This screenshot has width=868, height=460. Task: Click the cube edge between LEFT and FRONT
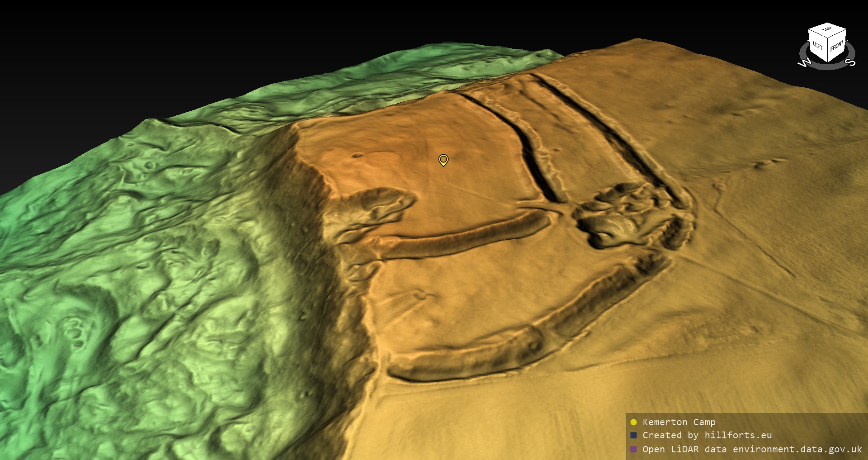coord(828,51)
